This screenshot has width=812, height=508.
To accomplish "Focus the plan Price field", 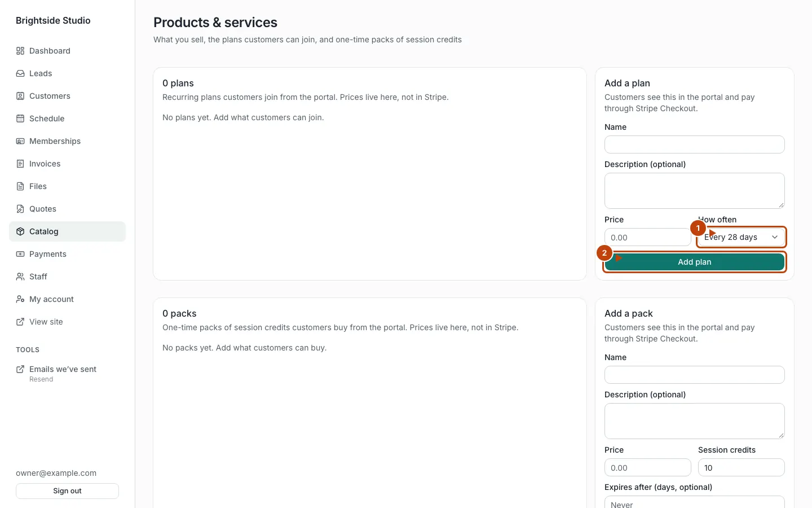I will [x=648, y=237].
